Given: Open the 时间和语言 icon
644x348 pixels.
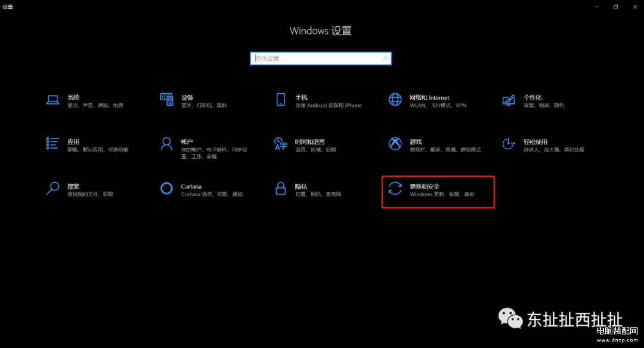Looking at the screenshot, I should [280, 144].
